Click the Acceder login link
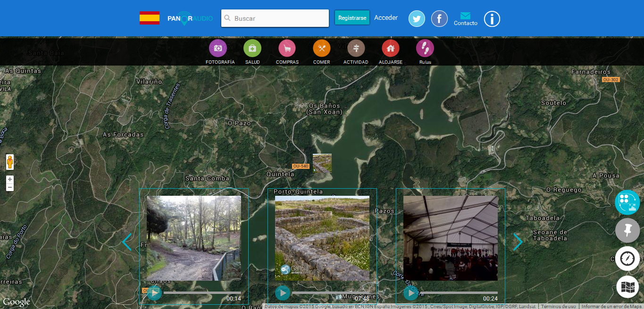Screen dimensions: 644x309 coord(386,18)
